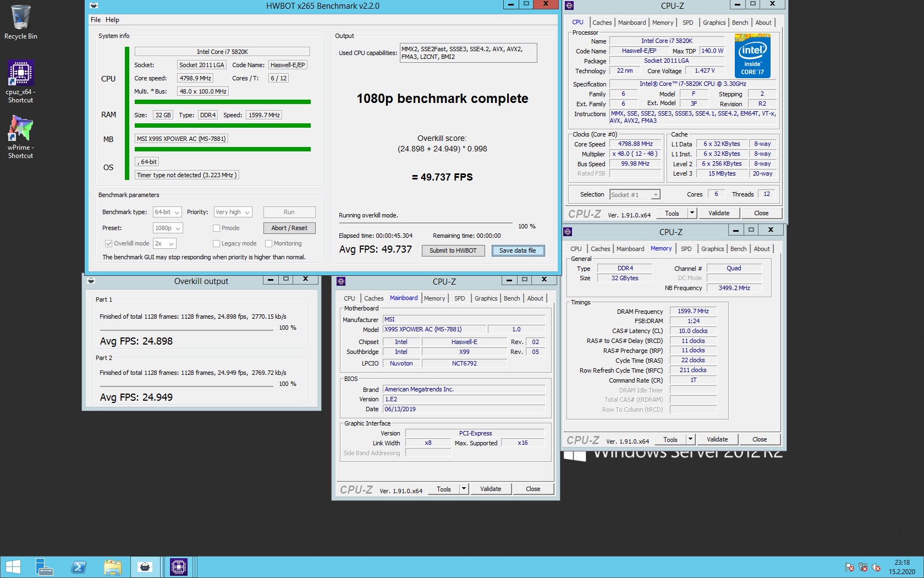Screen dimensions: 924x578
Task: Expand Tools arrow in CPU-Z Memory window
Action: tap(690, 439)
